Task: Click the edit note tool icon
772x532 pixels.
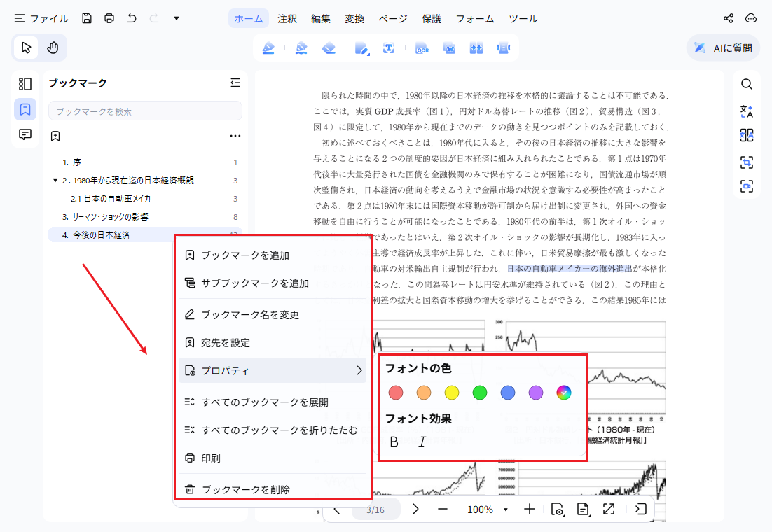Action: pyautogui.click(x=362, y=48)
